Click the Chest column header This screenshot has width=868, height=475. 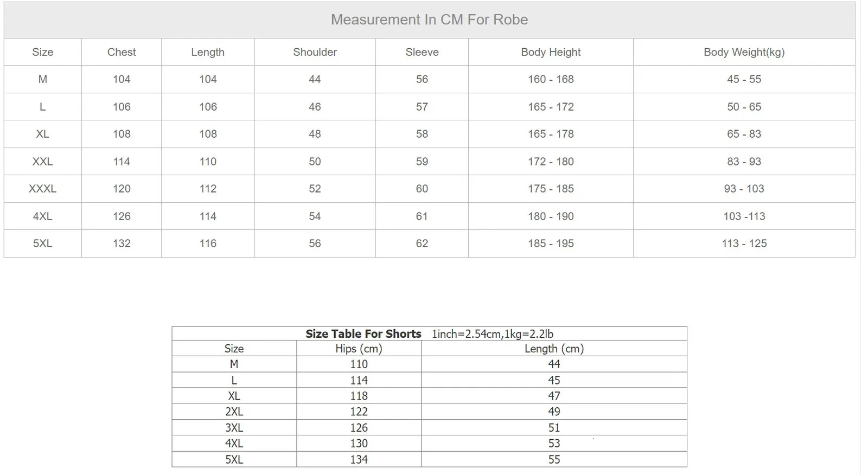[122, 52]
